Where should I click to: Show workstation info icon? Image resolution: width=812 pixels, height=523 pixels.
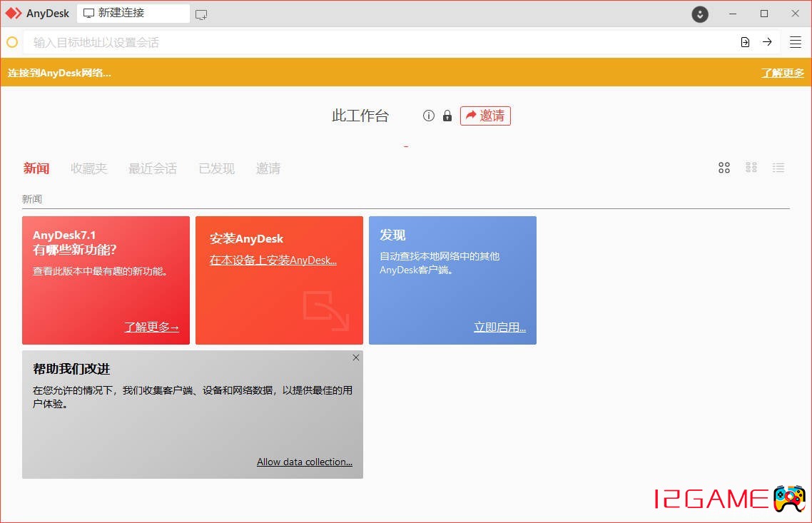[x=428, y=116]
